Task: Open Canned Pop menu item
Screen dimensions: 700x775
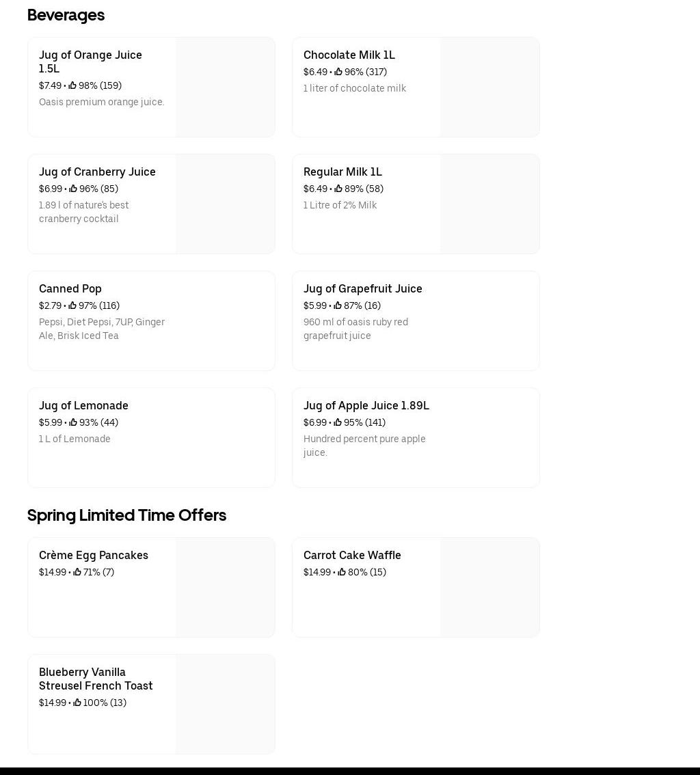Action: pyautogui.click(x=70, y=288)
